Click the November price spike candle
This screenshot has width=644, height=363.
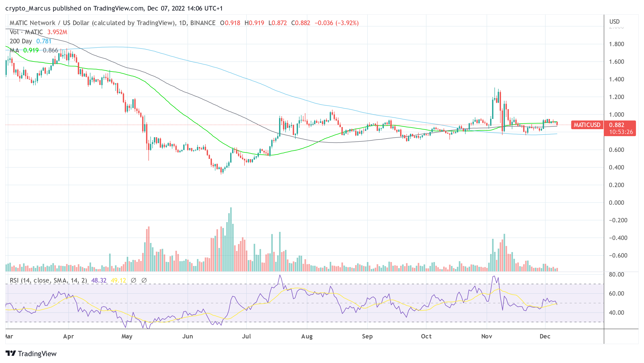[495, 95]
